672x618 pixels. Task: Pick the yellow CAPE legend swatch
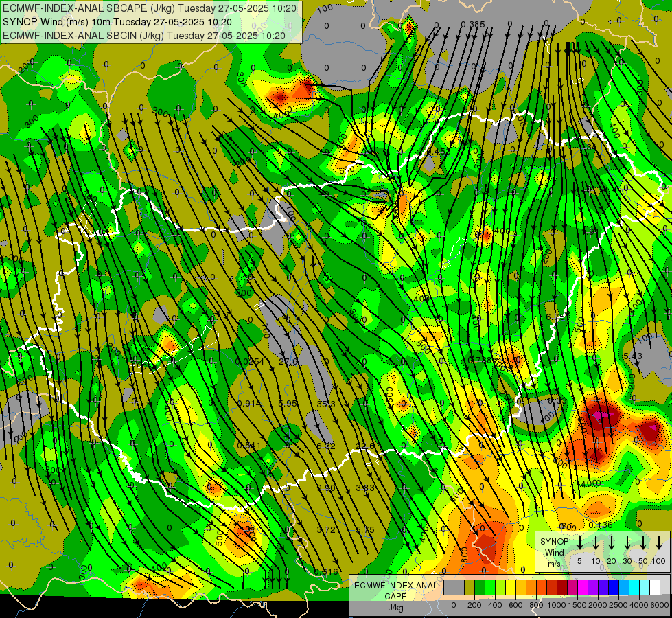(x=511, y=588)
